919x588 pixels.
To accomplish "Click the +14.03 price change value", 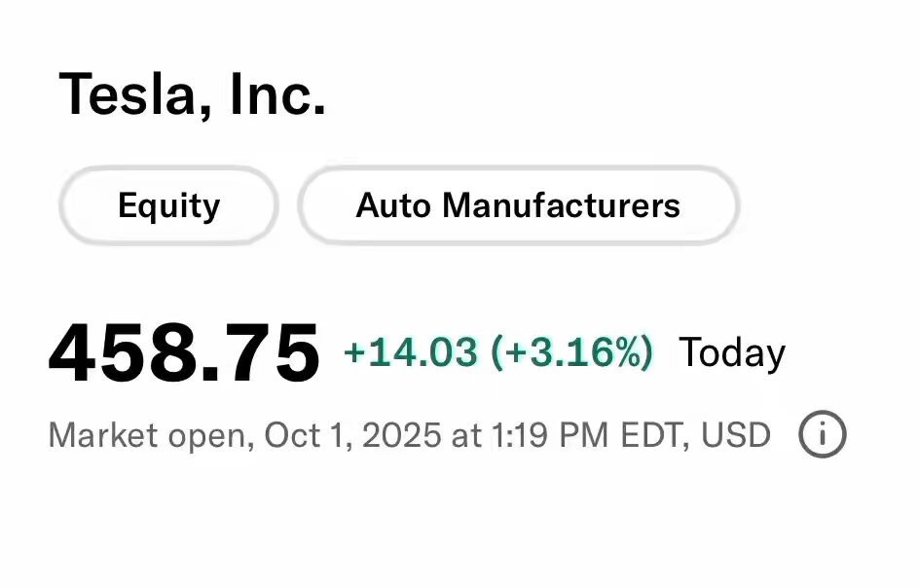I will point(410,352).
